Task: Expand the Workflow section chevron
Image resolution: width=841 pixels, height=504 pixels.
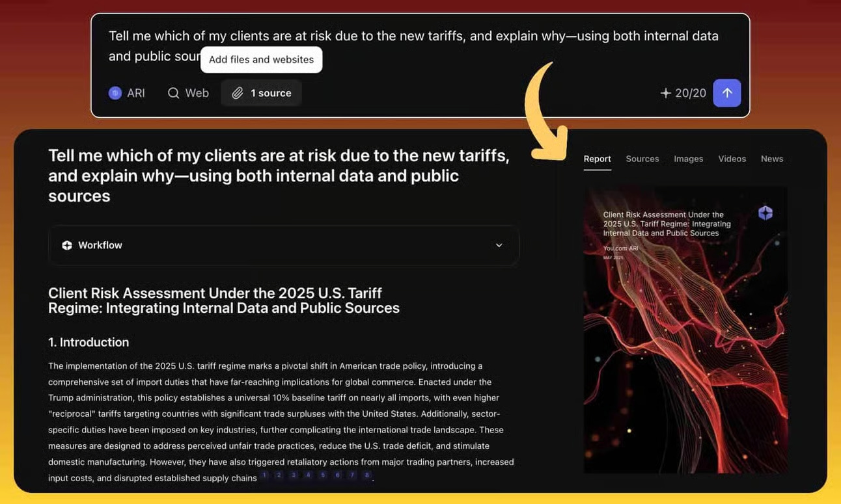Action: point(499,245)
